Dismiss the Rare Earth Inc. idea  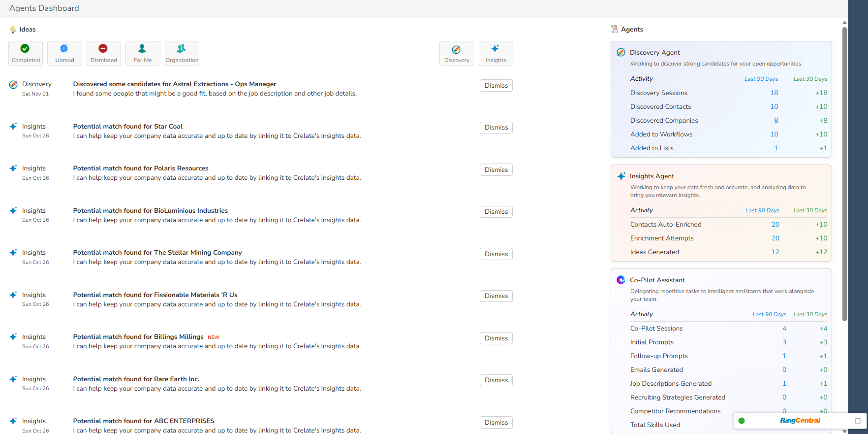(496, 380)
